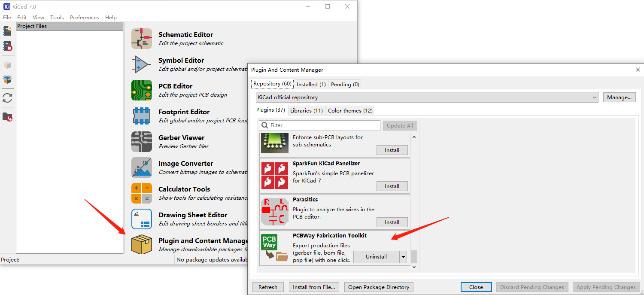Open the Help menu
The width and height of the screenshot is (644, 295).
tap(111, 18)
